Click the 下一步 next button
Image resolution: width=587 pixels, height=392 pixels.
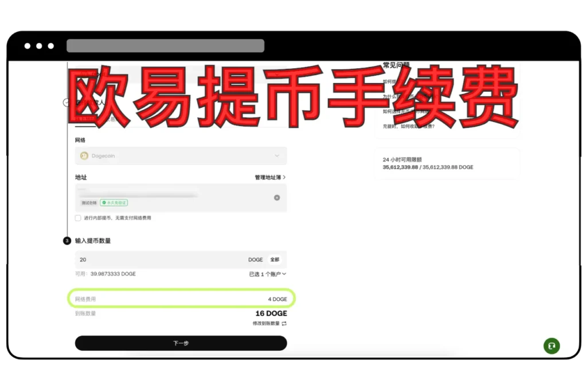[181, 343]
